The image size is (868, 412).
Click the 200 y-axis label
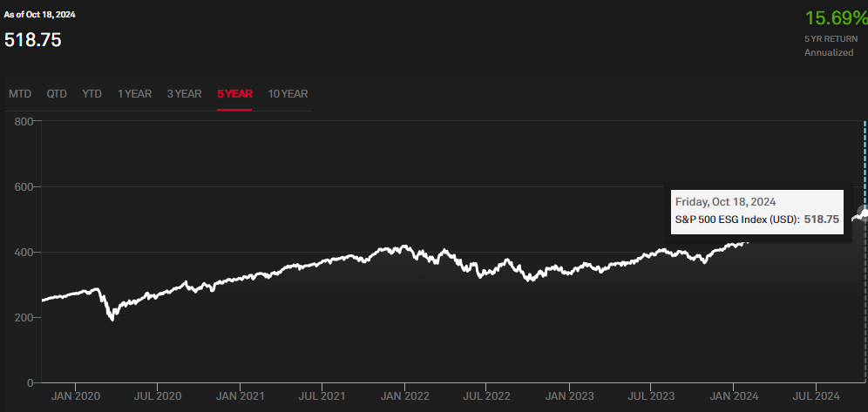(x=24, y=317)
